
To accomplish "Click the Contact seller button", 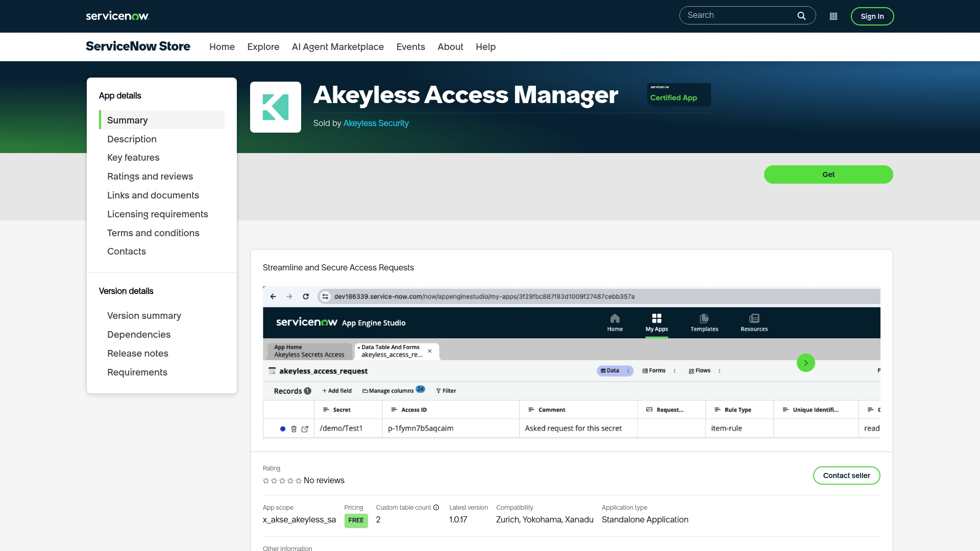I will pyautogui.click(x=847, y=475).
